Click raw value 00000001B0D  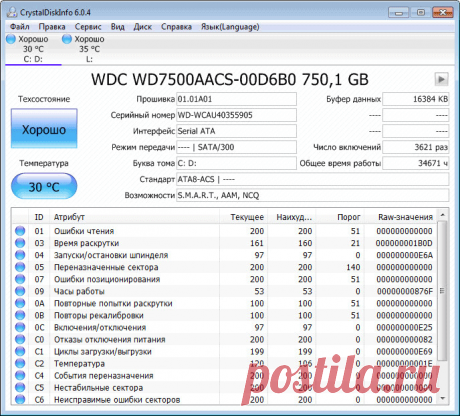click(404, 243)
